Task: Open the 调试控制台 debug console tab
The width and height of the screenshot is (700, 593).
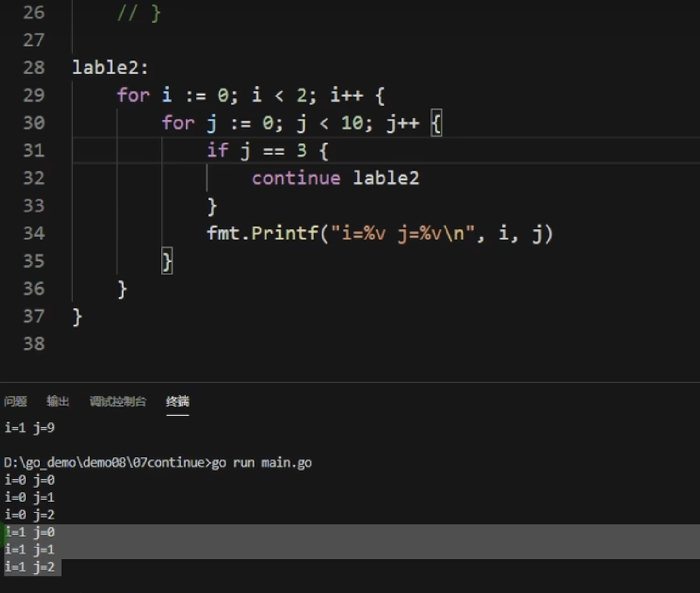Action: [x=118, y=401]
